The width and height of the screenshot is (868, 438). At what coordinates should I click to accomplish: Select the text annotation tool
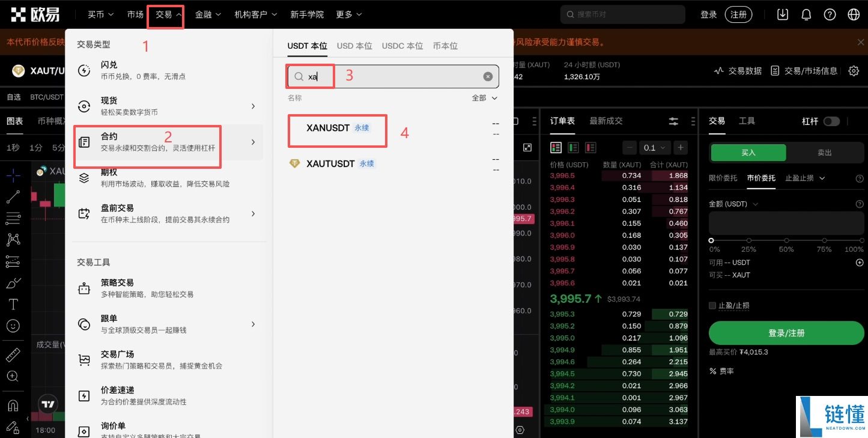click(13, 304)
